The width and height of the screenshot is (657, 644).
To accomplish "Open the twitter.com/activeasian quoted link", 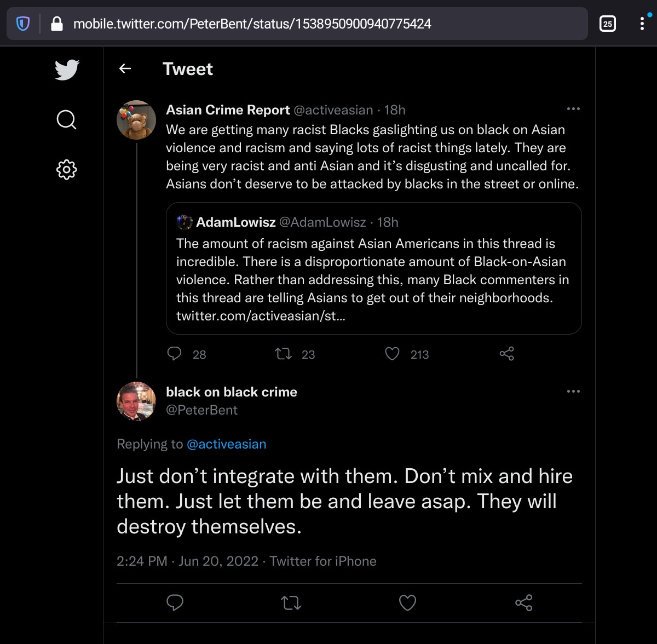I will (261, 316).
